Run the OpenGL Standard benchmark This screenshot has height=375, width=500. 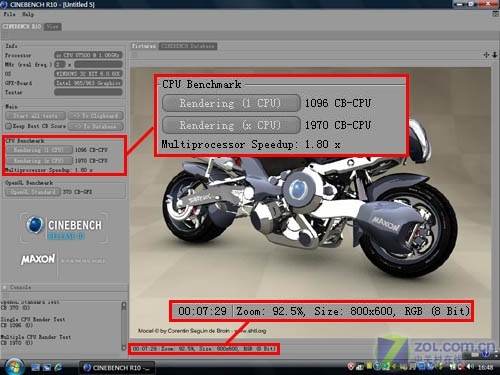coord(33,192)
